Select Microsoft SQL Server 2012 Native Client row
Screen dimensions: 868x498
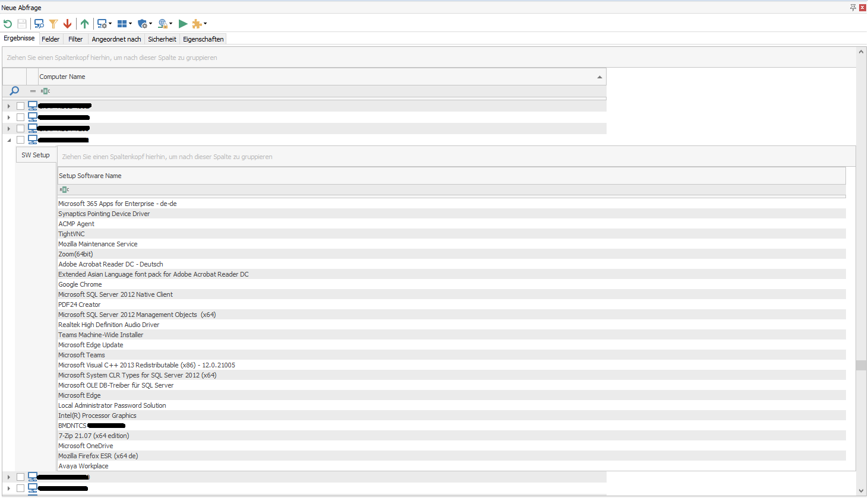click(452, 294)
